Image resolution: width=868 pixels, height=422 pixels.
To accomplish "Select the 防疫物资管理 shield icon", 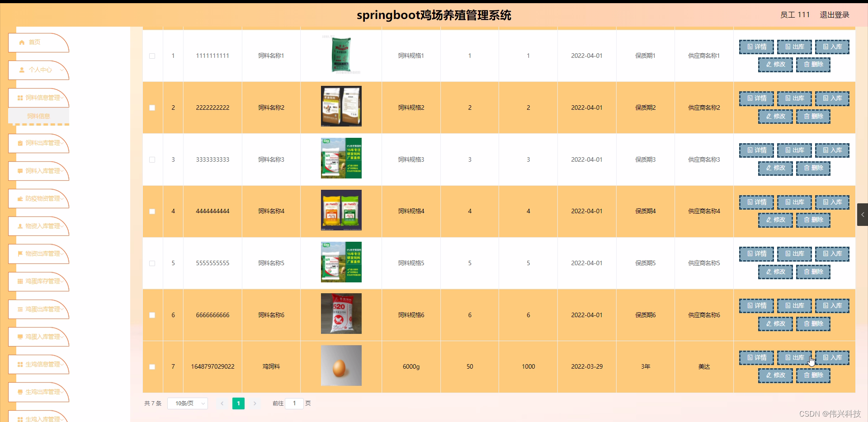I will pyautogui.click(x=20, y=199).
